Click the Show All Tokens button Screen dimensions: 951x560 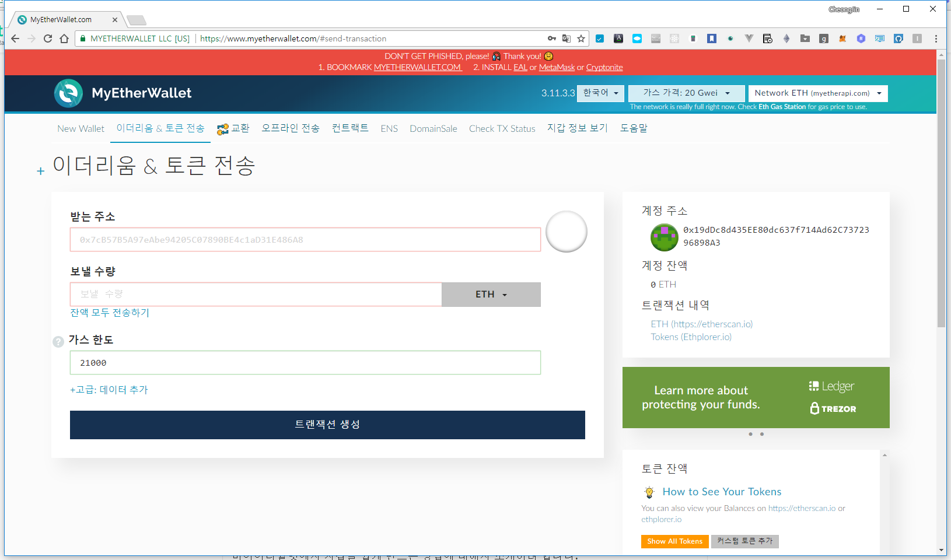tap(675, 541)
